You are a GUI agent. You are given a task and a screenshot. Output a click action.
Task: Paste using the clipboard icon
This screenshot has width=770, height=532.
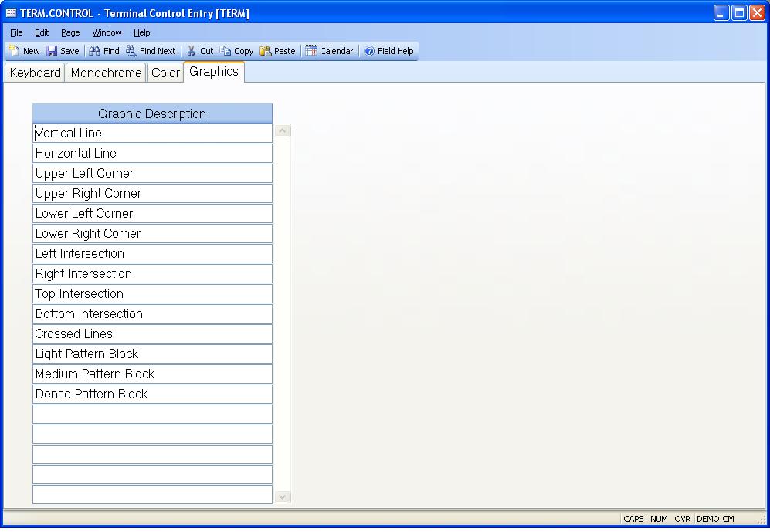266,51
